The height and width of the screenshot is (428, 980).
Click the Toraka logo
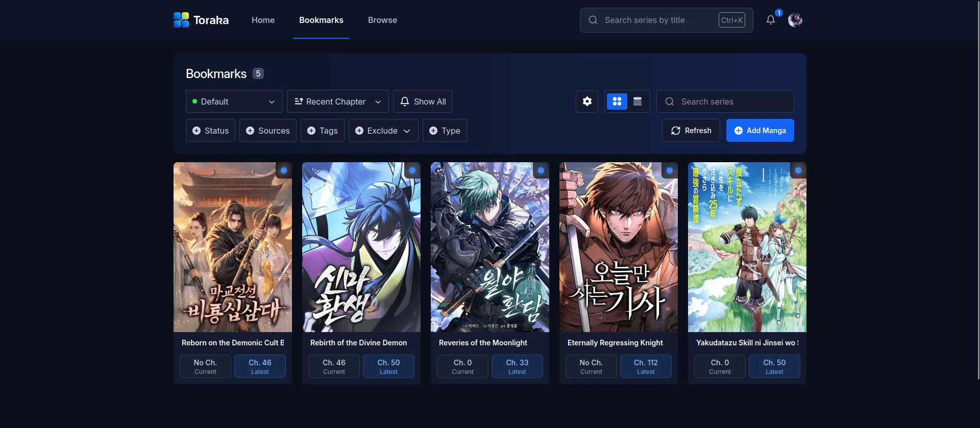(x=201, y=20)
